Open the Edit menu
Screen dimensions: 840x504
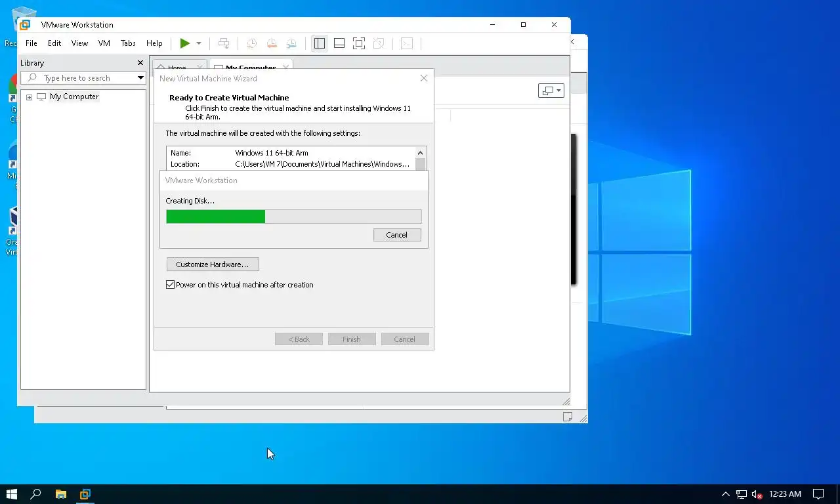click(54, 43)
